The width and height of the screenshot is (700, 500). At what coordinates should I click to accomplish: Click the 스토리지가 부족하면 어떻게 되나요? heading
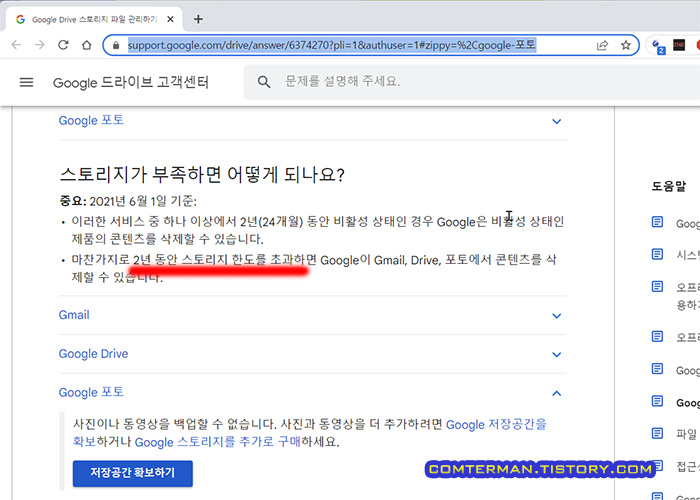[x=202, y=175]
